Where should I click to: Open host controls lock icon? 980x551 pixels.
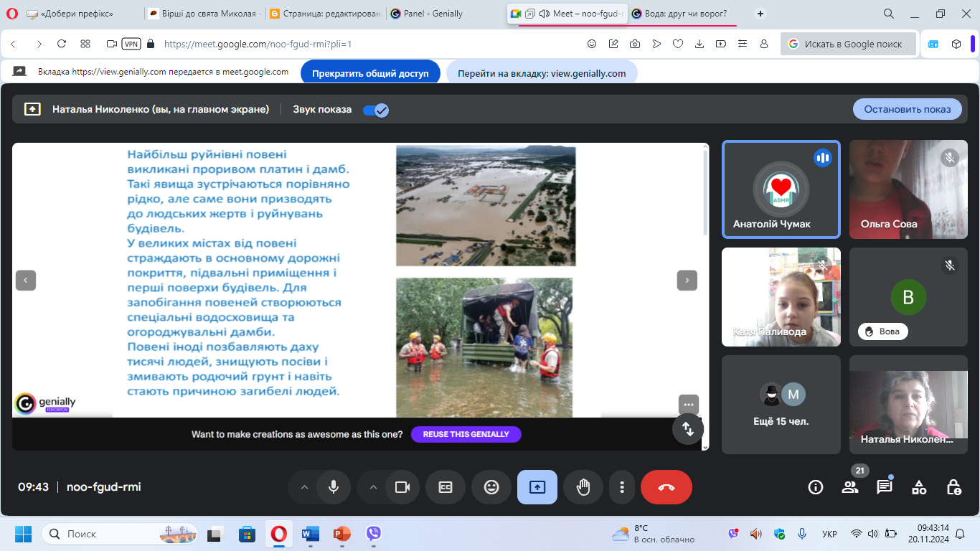[x=953, y=487]
